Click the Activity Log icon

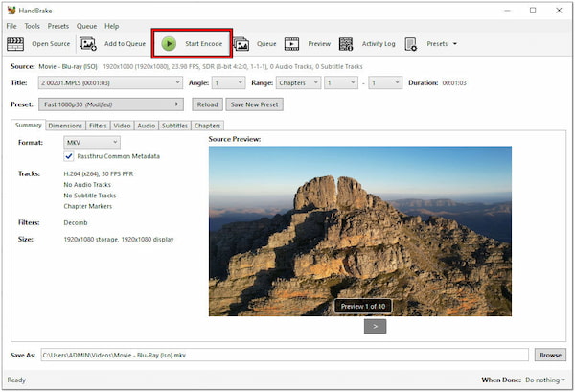[x=345, y=44]
